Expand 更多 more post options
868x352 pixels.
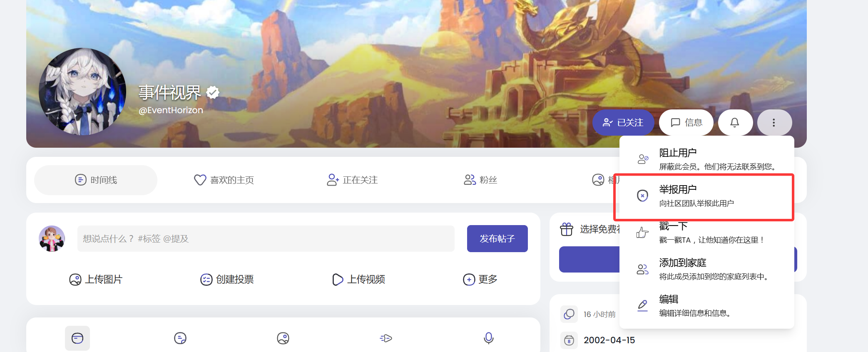(x=480, y=279)
